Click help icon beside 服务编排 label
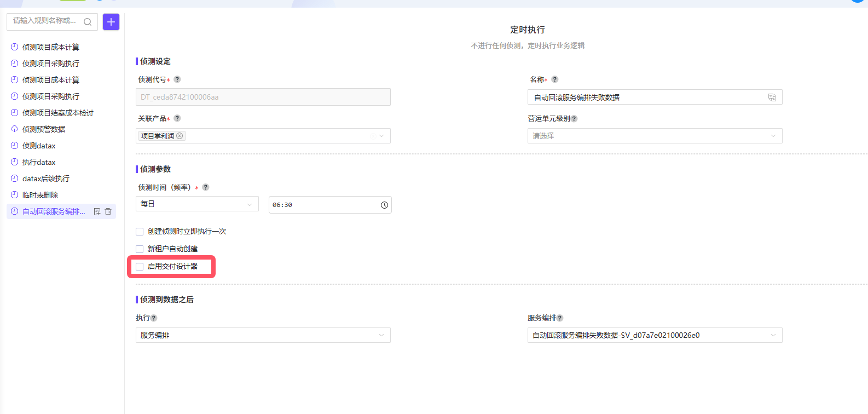The height and width of the screenshot is (414, 868). pyautogui.click(x=560, y=318)
